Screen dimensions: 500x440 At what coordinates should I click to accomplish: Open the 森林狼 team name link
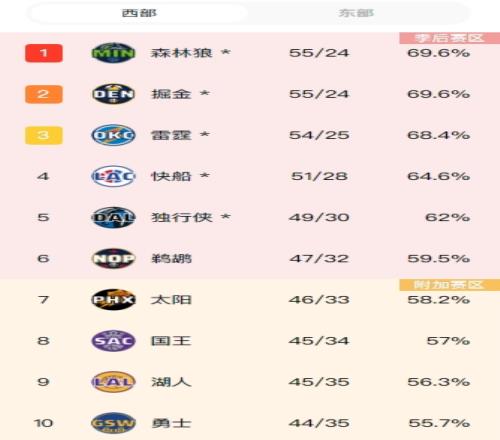[182, 53]
